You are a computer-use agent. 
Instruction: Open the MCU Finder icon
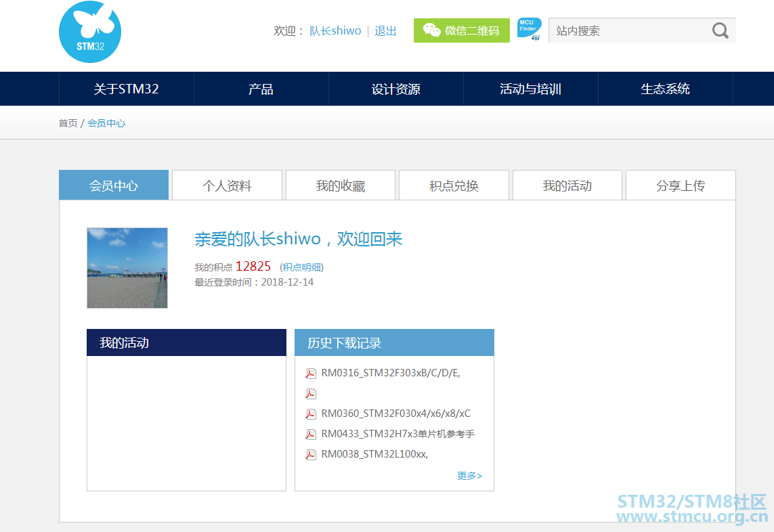[529, 30]
